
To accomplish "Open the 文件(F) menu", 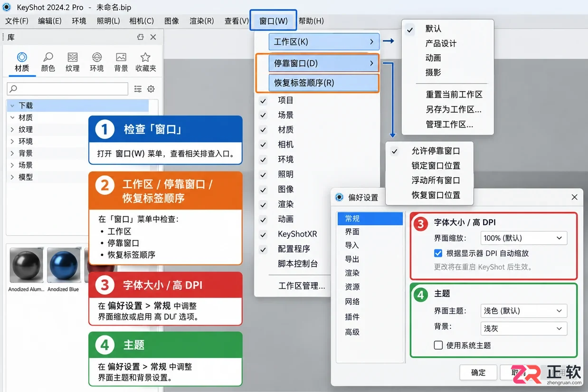I will 17,21.
